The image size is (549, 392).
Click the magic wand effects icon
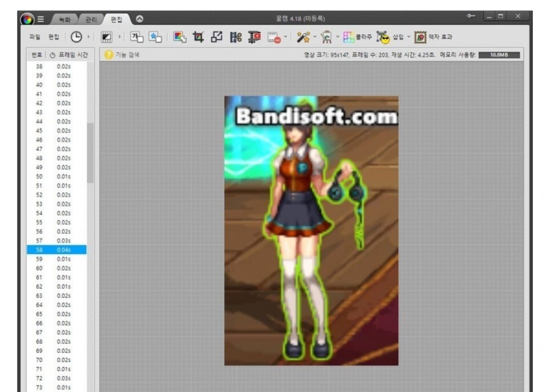click(x=302, y=37)
